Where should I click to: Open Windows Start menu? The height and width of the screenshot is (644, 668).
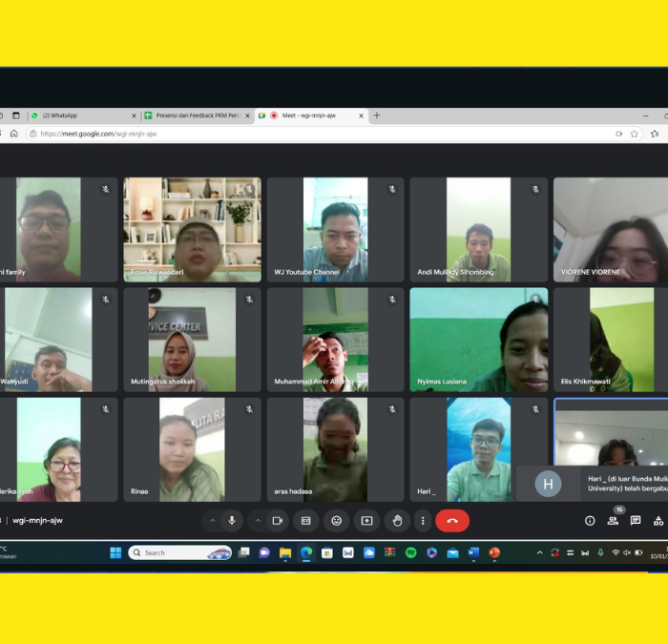[115, 552]
